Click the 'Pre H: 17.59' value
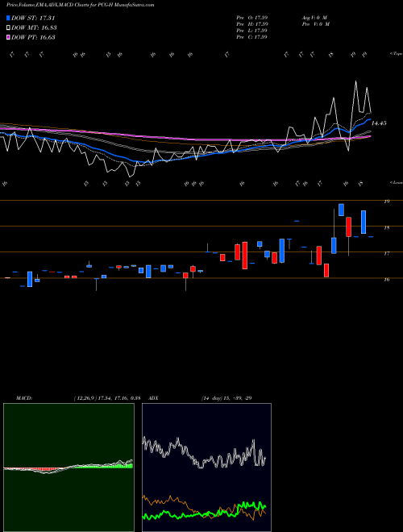 [x=252, y=24]
